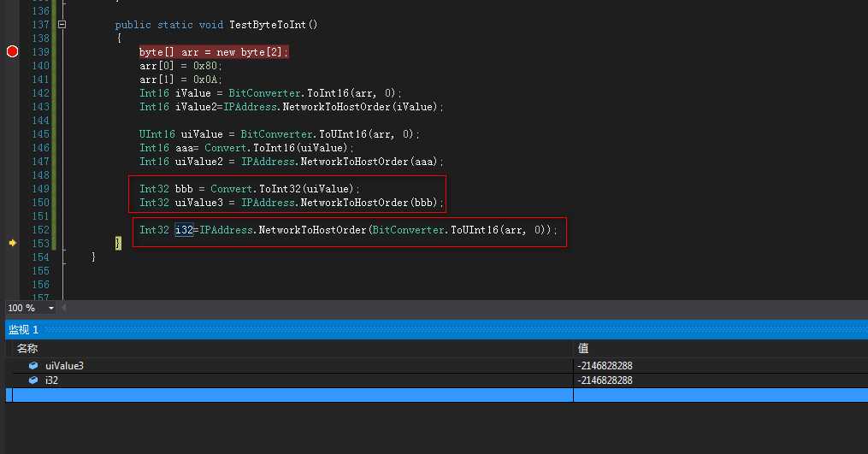
Task: Select the uiValue3 watch row name
Action: pos(64,365)
